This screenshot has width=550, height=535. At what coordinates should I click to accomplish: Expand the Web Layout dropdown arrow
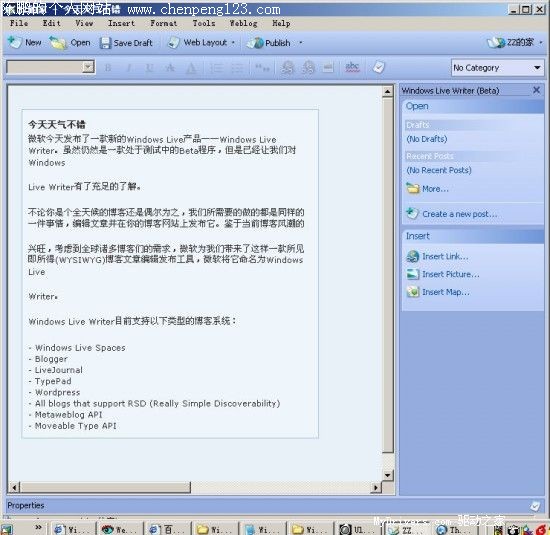click(x=233, y=43)
